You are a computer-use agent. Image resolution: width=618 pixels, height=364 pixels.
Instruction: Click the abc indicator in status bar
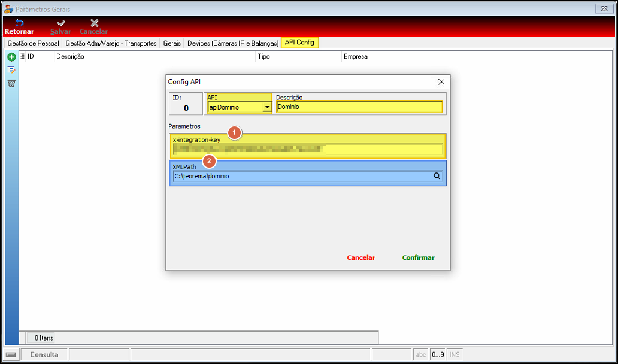[x=421, y=354]
